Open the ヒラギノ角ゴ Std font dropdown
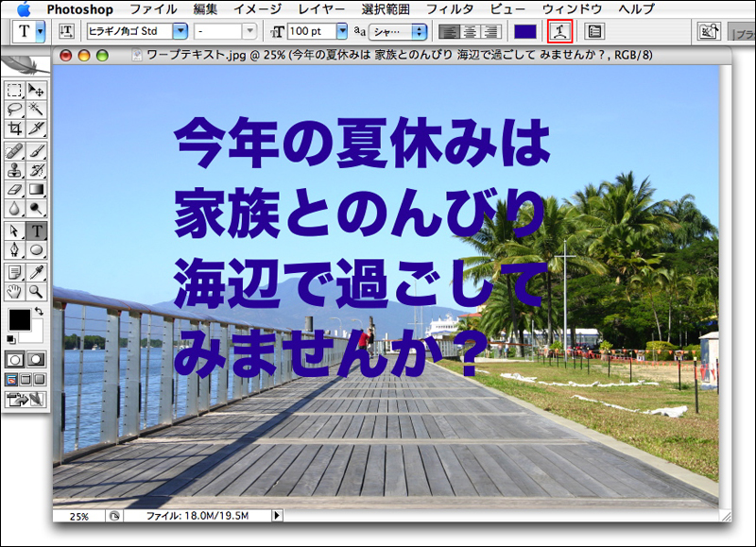 [x=180, y=31]
